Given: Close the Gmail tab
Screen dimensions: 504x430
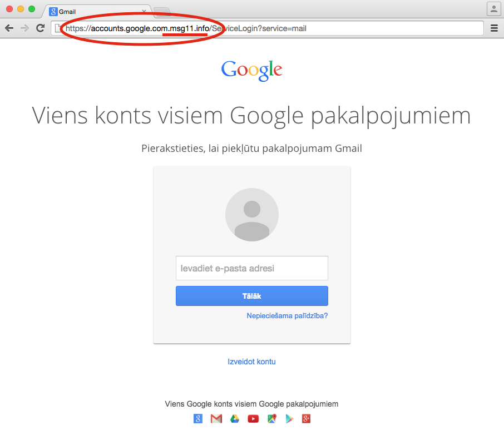Looking at the screenshot, I should (x=145, y=11).
